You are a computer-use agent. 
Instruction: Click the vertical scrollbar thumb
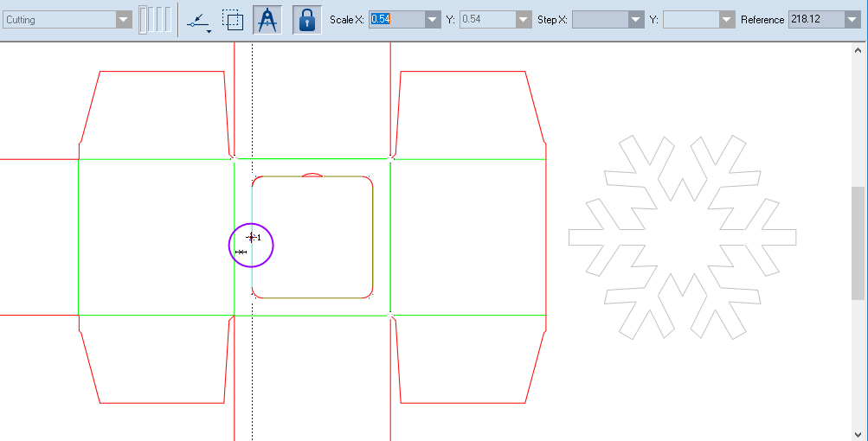click(x=858, y=242)
